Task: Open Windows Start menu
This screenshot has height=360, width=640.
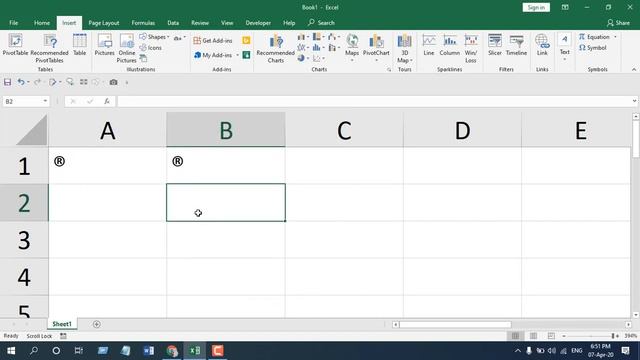Action: click(x=11, y=351)
